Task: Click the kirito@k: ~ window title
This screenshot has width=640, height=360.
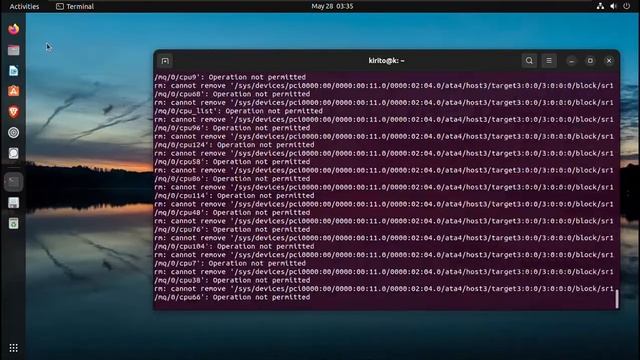Action: pyautogui.click(x=386, y=61)
